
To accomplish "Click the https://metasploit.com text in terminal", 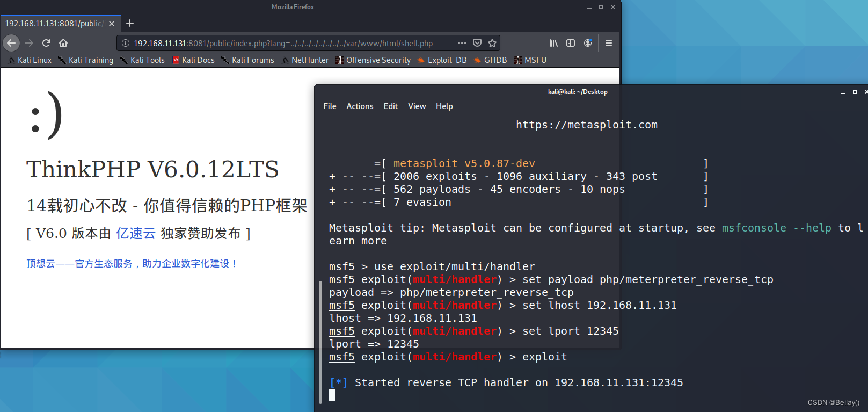I will pyautogui.click(x=587, y=125).
